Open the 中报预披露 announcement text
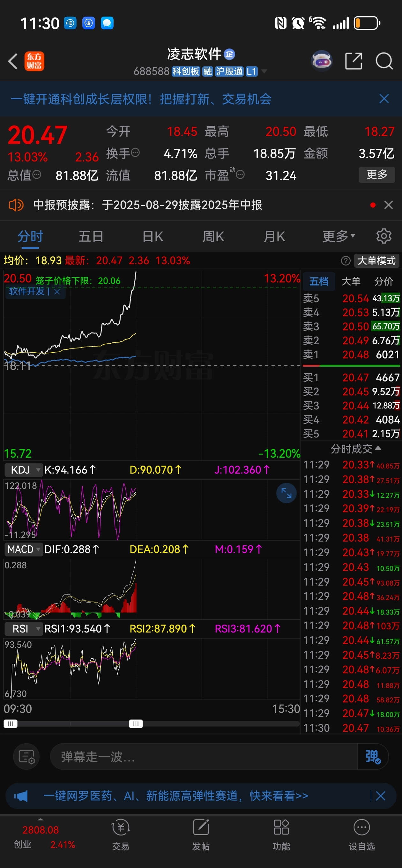 click(148, 205)
